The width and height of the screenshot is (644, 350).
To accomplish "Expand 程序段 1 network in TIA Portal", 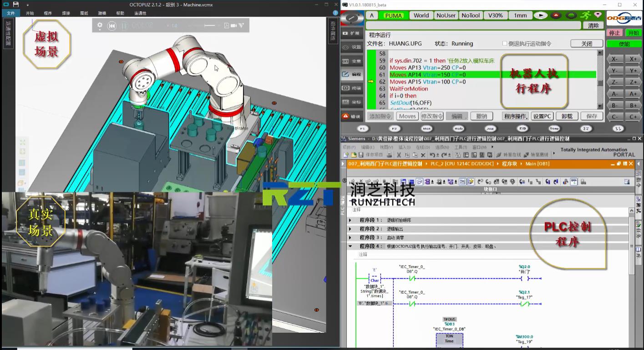I will [350, 220].
